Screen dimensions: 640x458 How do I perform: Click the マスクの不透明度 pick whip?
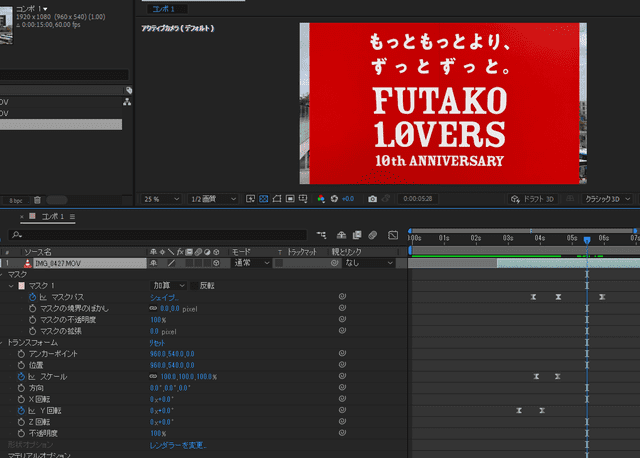[342, 319]
